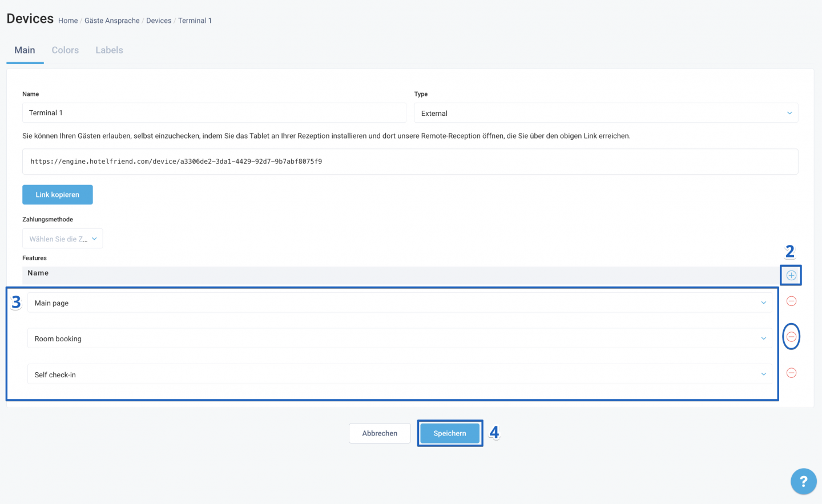Click the Speichern button
Image resolution: width=822 pixels, height=504 pixels.
[x=450, y=433]
